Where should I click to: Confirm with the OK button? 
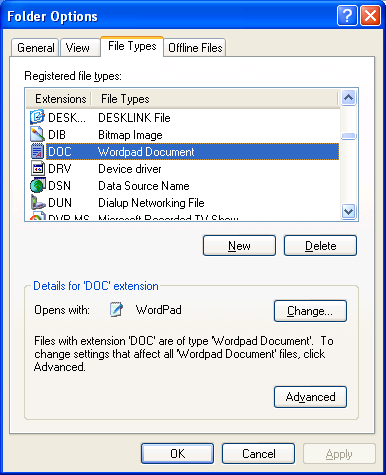(177, 453)
